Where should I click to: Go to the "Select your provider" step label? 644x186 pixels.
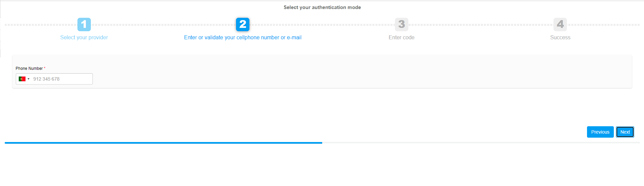84,38
